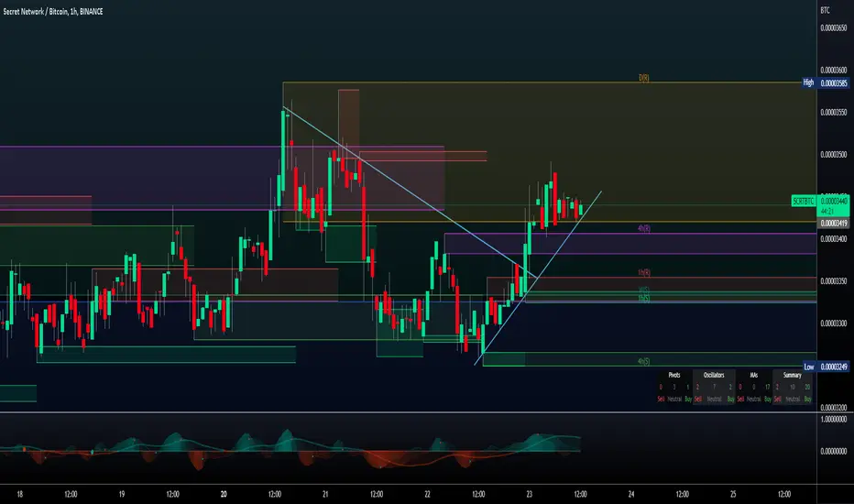Click the candle countdown timer 44:21

(827, 211)
